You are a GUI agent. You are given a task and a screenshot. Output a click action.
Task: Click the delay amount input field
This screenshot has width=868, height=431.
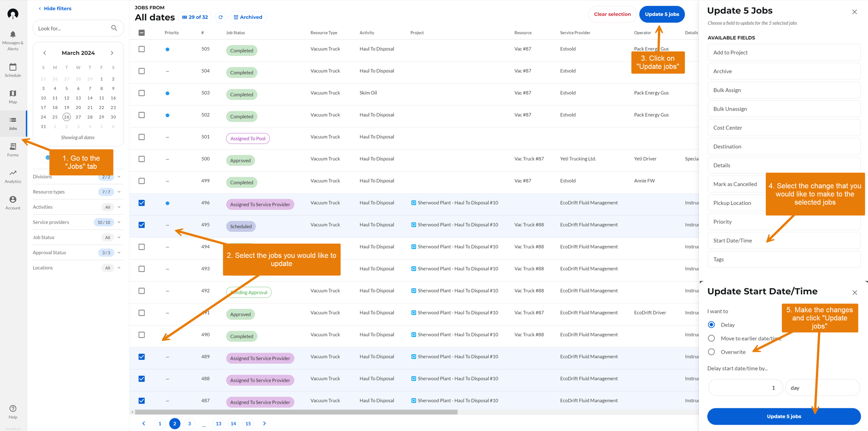[746, 388]
